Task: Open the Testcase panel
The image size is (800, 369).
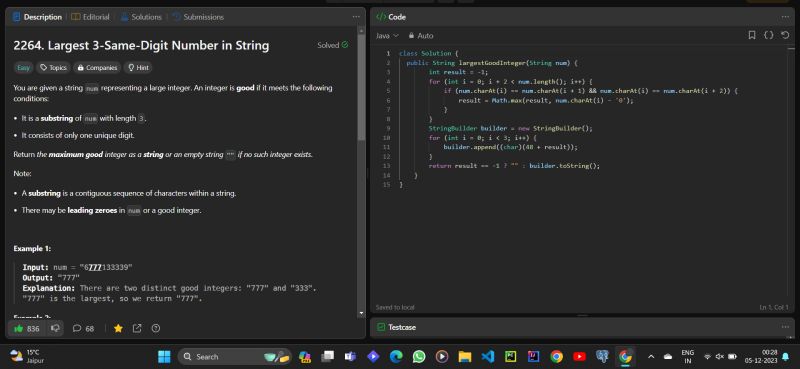Action: point(396,327)
